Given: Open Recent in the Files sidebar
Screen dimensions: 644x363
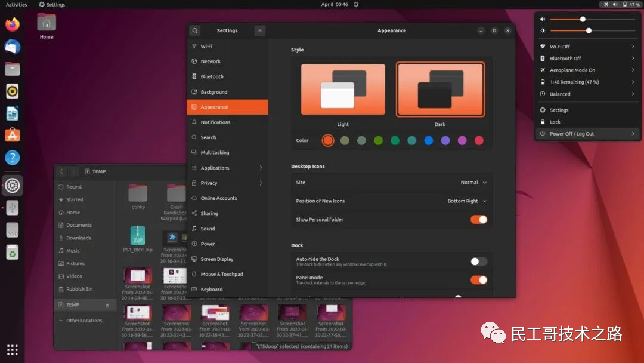Looking at the screenshot, I should [x=85, y=187].
